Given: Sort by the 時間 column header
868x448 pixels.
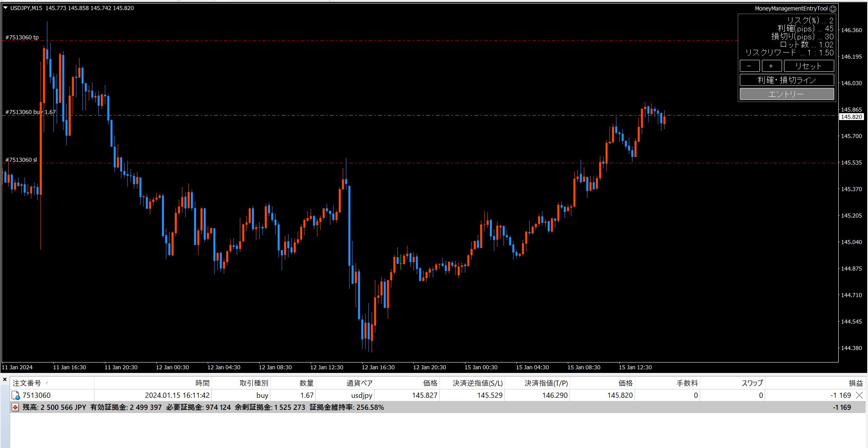Looking at the screenshot, I should click(x=202, y=383).
